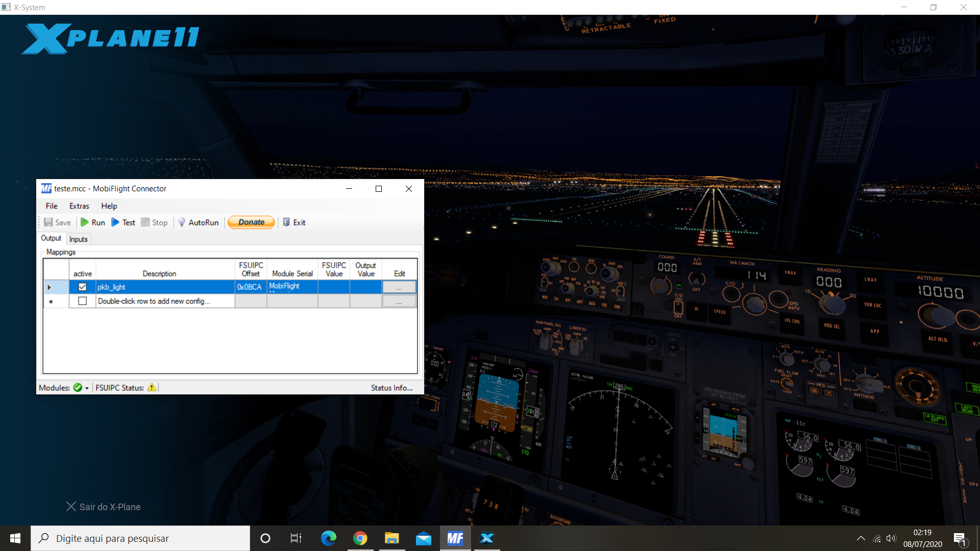Open Cortana from the taskbar
The width and height of the screenshot is (980, 551).
tap(265, 538)
